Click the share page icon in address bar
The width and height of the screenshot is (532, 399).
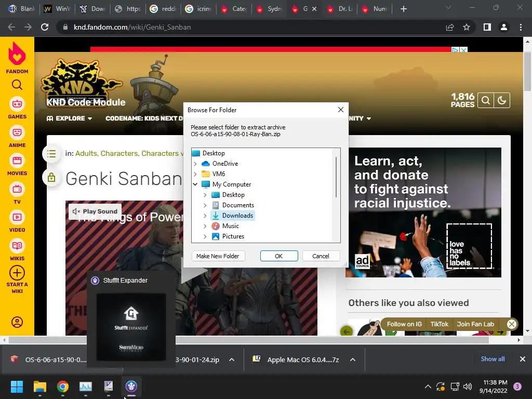click(450, 27)
